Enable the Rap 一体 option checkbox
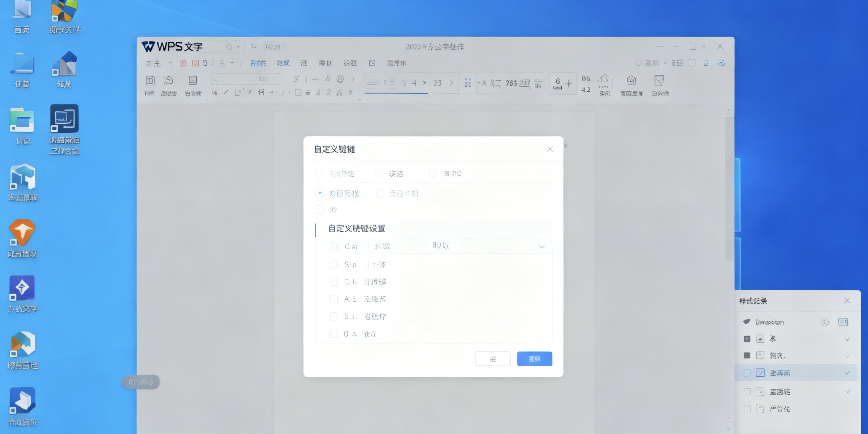Screen dimensions: 868x434 (334, 264)
